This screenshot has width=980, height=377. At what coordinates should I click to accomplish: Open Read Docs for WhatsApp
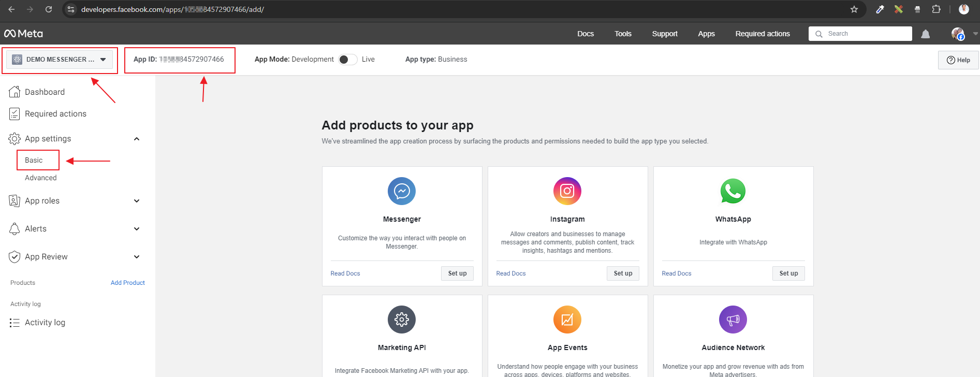pos(677,273)
